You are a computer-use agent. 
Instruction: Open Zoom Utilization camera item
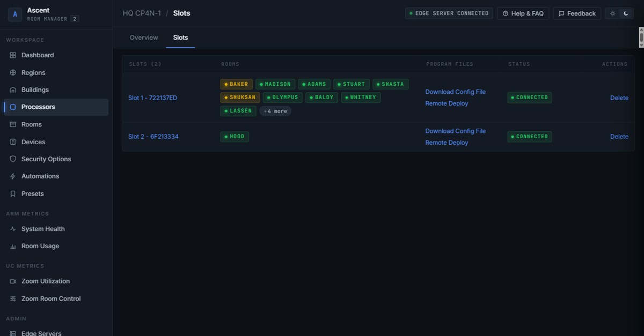coord(56,281)
